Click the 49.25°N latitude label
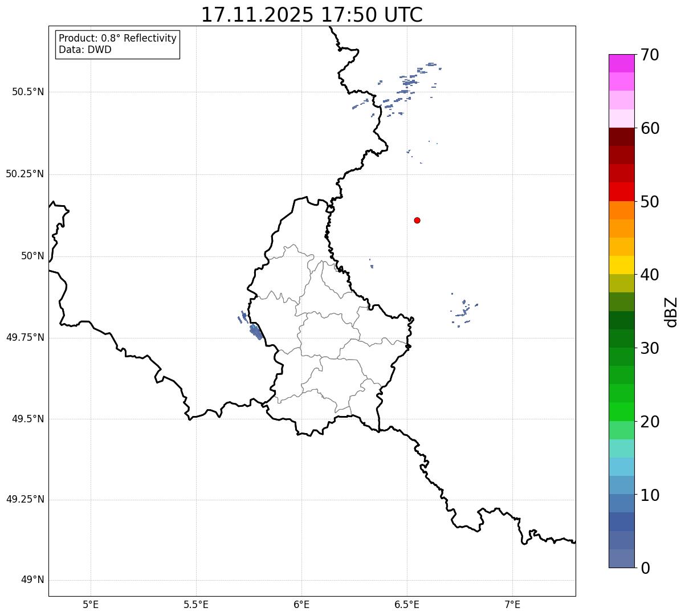Screen dimensions: 685x616 (x=25, y=499)
